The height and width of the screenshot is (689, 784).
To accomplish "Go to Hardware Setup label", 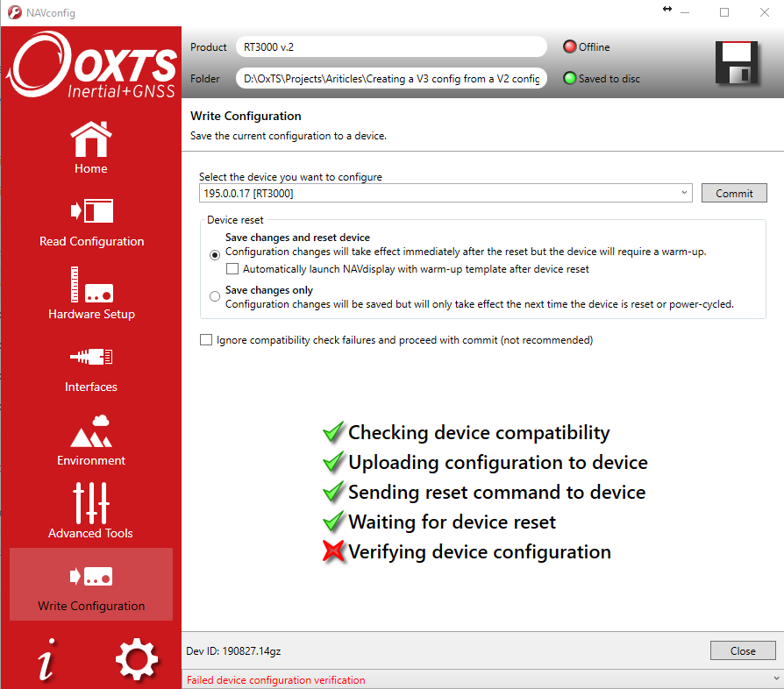I will pyautogui.click(x=92, y=314).
